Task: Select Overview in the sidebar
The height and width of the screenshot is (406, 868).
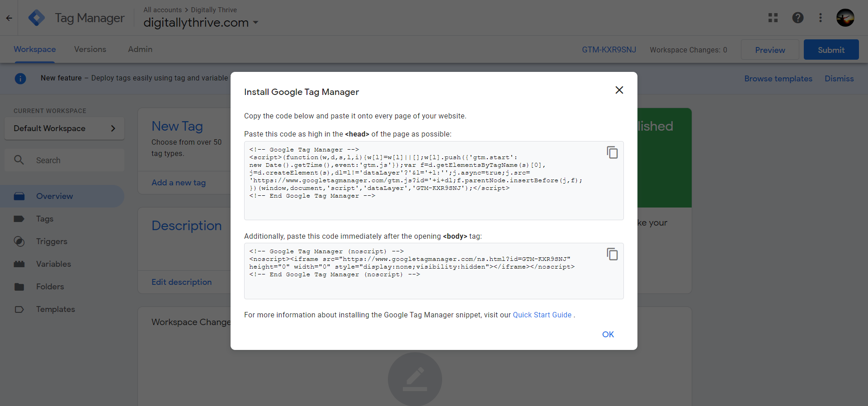Action: [62, 196]
